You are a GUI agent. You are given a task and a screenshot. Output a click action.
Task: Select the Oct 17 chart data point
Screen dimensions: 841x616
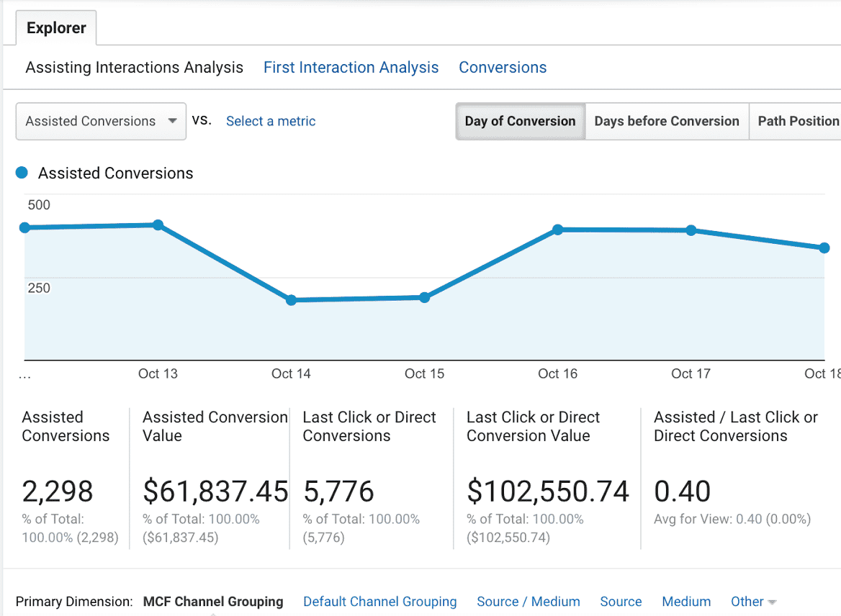[x=691, y=230]
